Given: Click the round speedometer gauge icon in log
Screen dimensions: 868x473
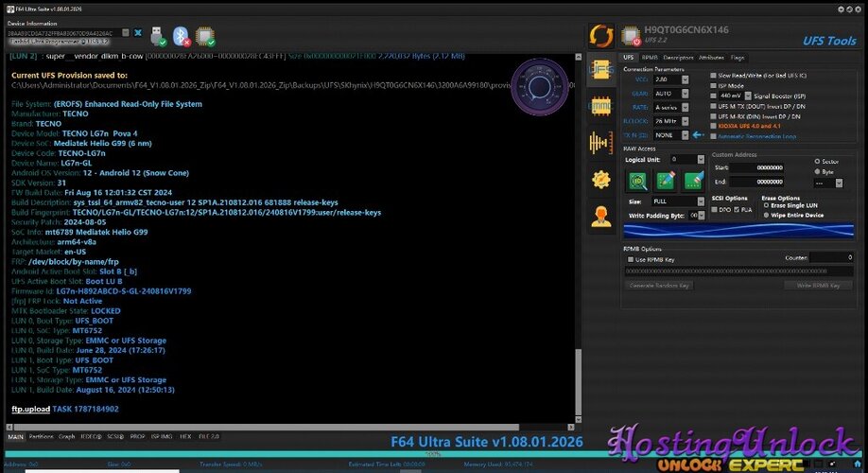Looking at the screenshot, I should click(x=539, y=87).
